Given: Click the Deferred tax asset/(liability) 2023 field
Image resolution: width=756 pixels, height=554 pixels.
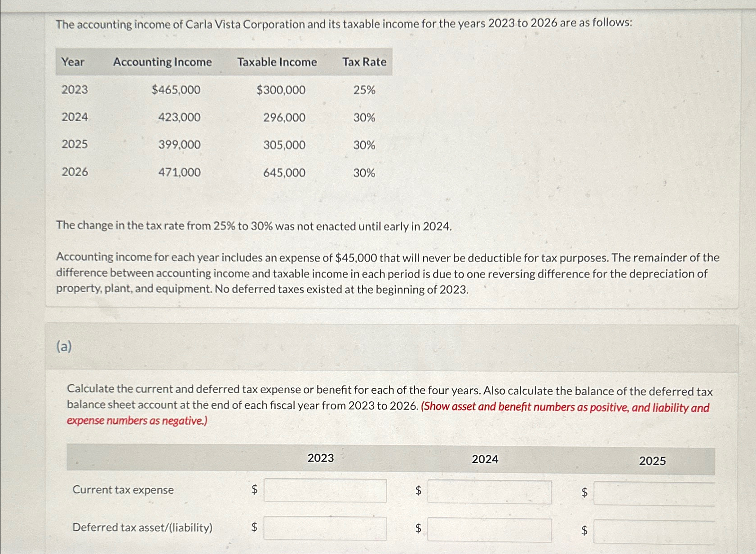Looking at the screenshot, I should (x=324, y=530).
